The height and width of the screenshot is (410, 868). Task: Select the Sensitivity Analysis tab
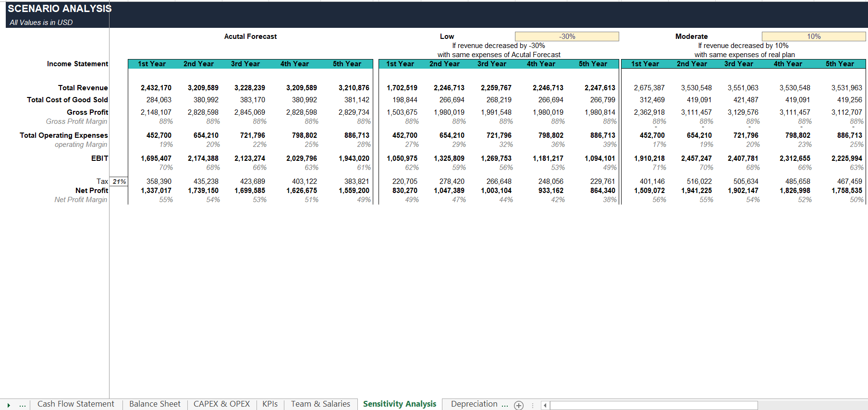click(400, 404)
